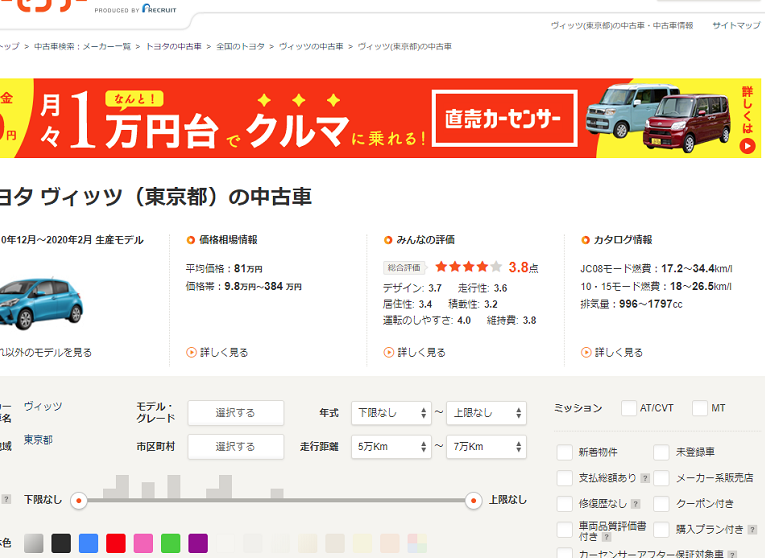This screenshot has height=558, width=765.
Task: Go to トヨタの中古車 breadcrumb
Action: 174,47
